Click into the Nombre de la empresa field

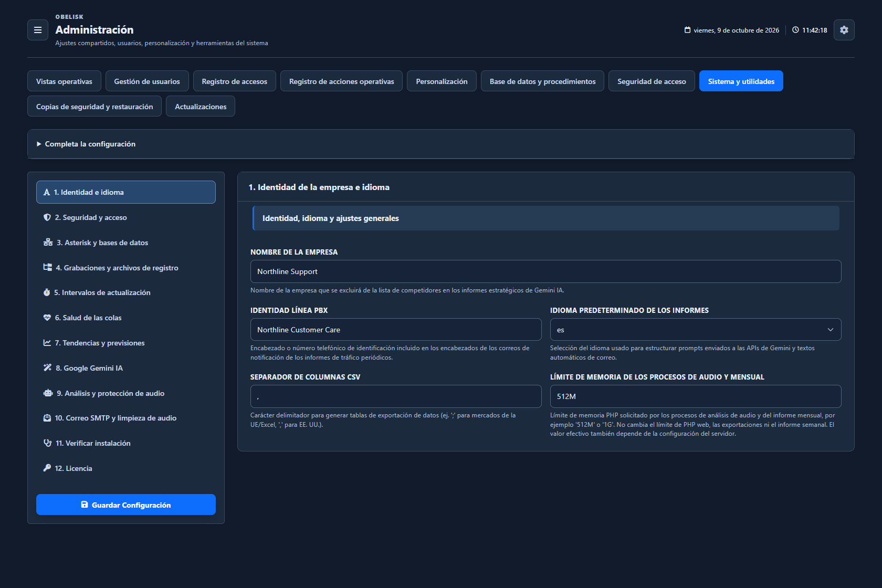coord(546,271)
